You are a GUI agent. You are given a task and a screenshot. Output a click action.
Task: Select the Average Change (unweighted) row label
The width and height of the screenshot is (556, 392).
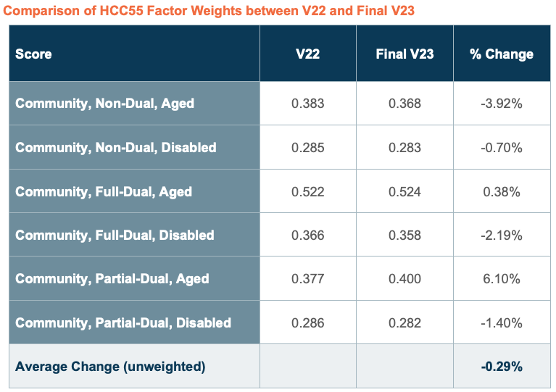point(110,367)
